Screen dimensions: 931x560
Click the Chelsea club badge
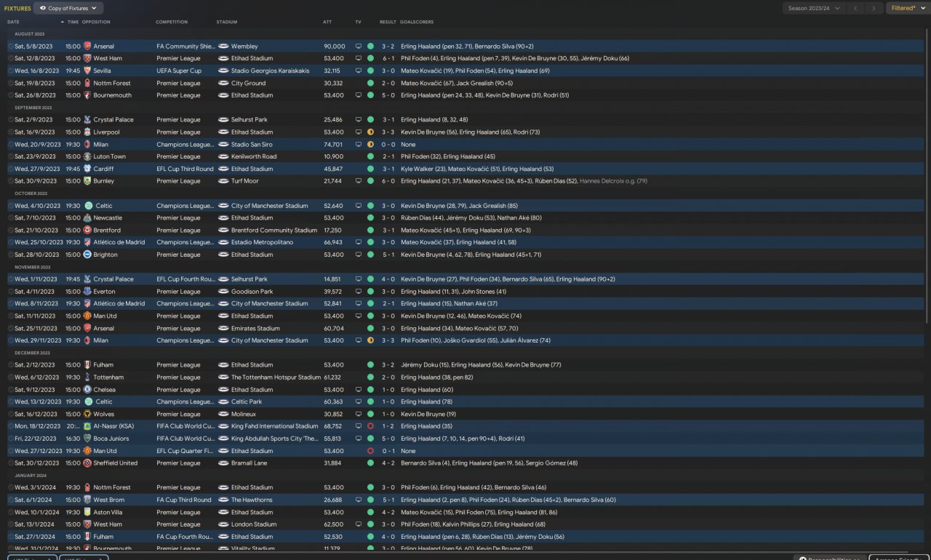(x=87, y=390)
